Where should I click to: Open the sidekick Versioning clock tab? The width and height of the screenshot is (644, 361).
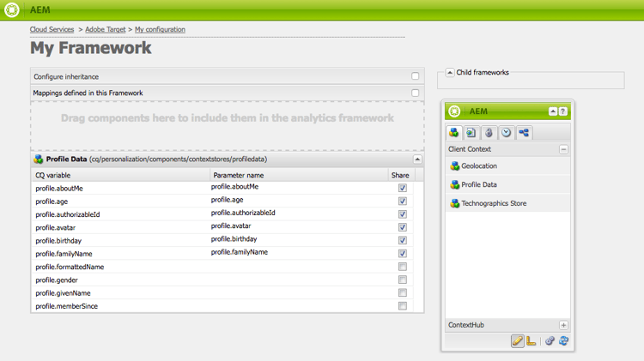pos(506,133)
